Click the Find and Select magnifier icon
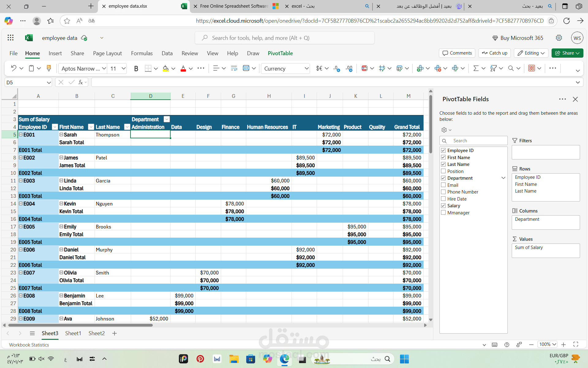This screenshot has height=368, width=588. 511,68
